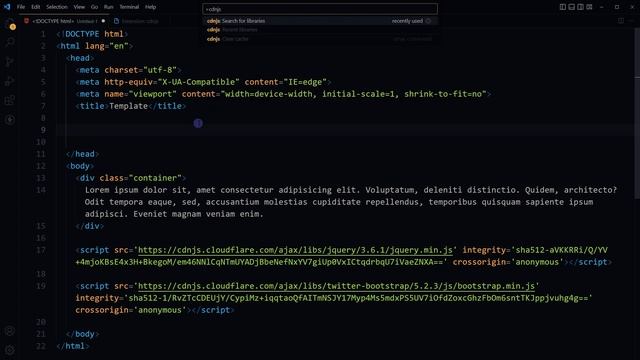
Task: Click the VS Code logo icon
Action: click(x=7, y=7)
